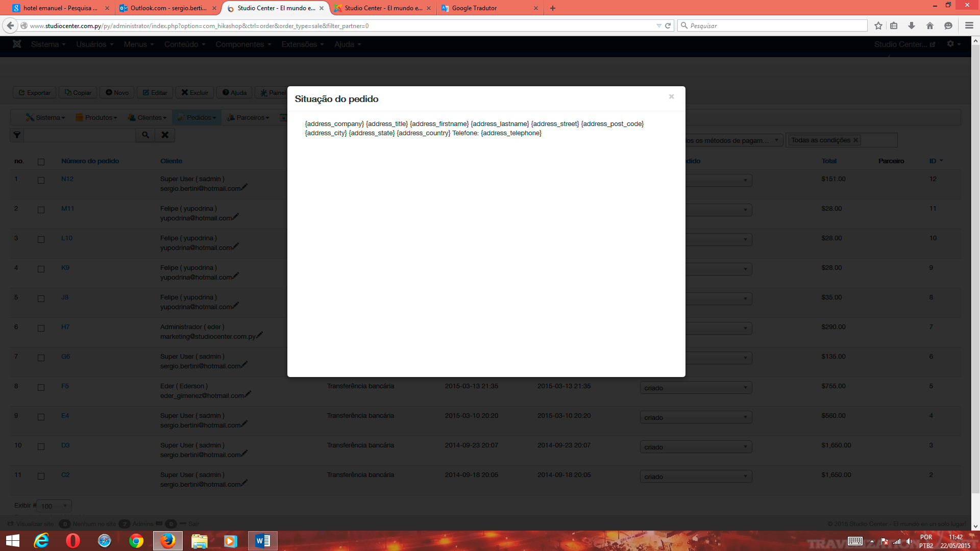The image size is (980, 551).
Task: Open Firefox hamburger menu icon
Action: point(969,26)
